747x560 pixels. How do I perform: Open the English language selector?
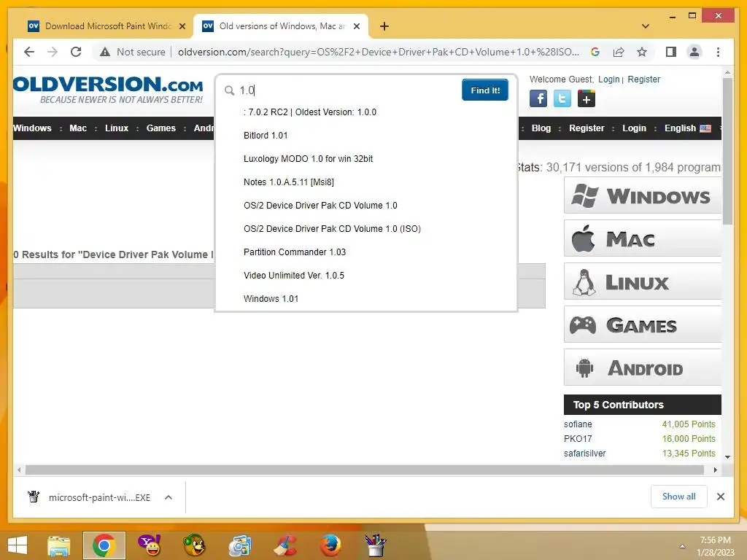(687, 128)
